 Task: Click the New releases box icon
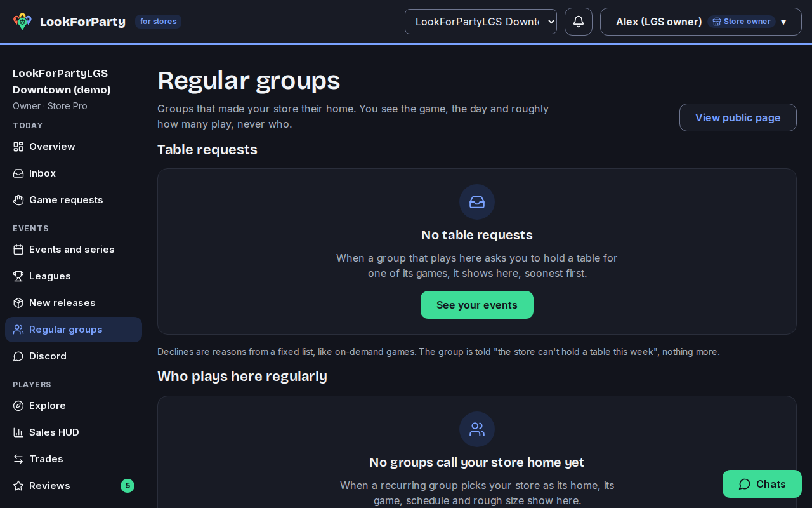pos(18,303)
